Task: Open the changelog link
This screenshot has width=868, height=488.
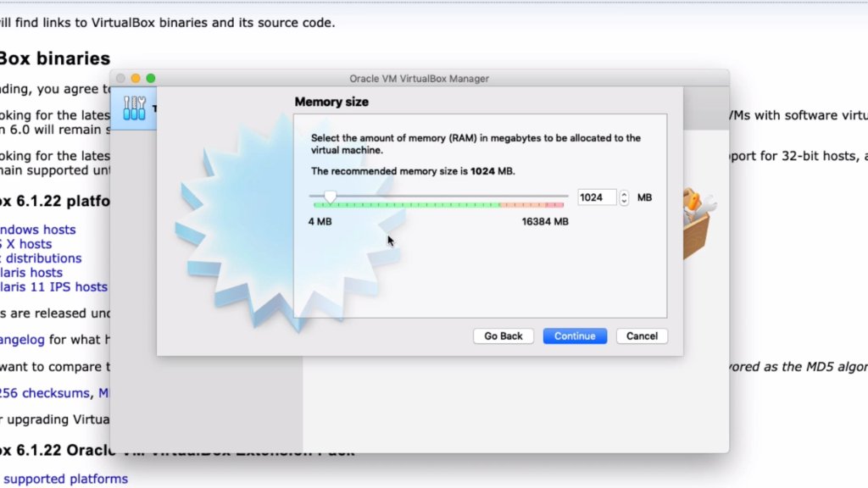Action: click(22, 340)
